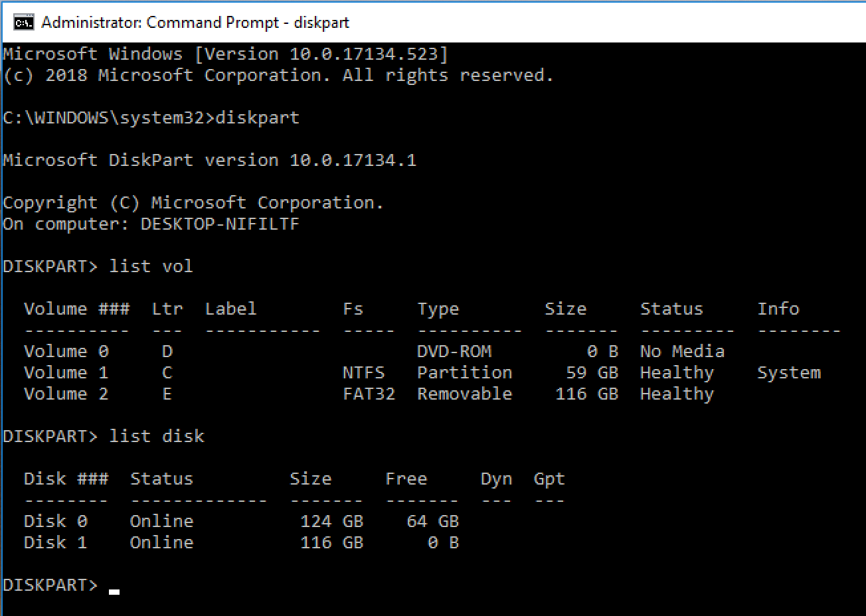Open the command prompt system menu icon
Screen dimensions: 866x616
click(x=23, y=22)
